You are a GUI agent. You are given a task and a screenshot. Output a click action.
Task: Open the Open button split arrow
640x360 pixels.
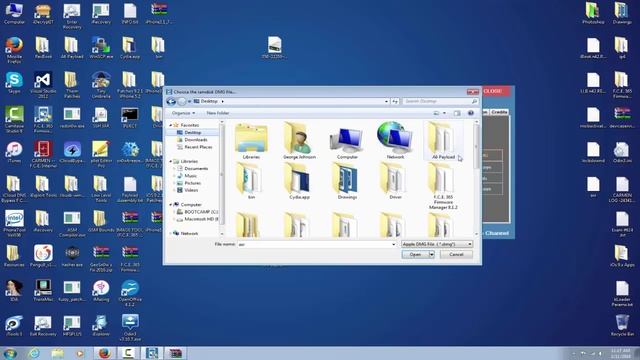tap(431, 254)
